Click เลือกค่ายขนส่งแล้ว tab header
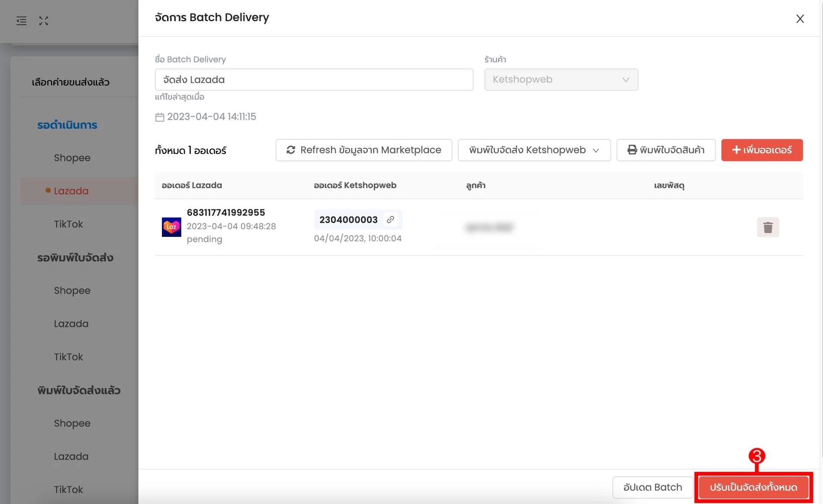The image size is (823, 504). [70, 82]
